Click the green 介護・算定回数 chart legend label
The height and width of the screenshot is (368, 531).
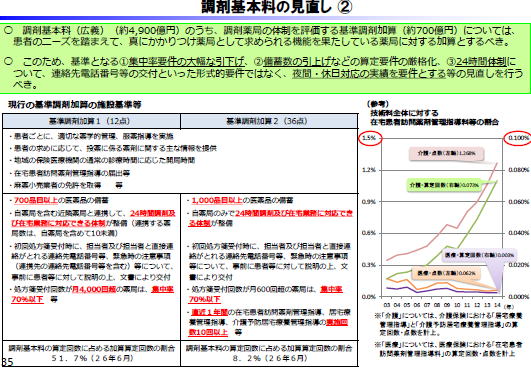[x=444, y=185]
